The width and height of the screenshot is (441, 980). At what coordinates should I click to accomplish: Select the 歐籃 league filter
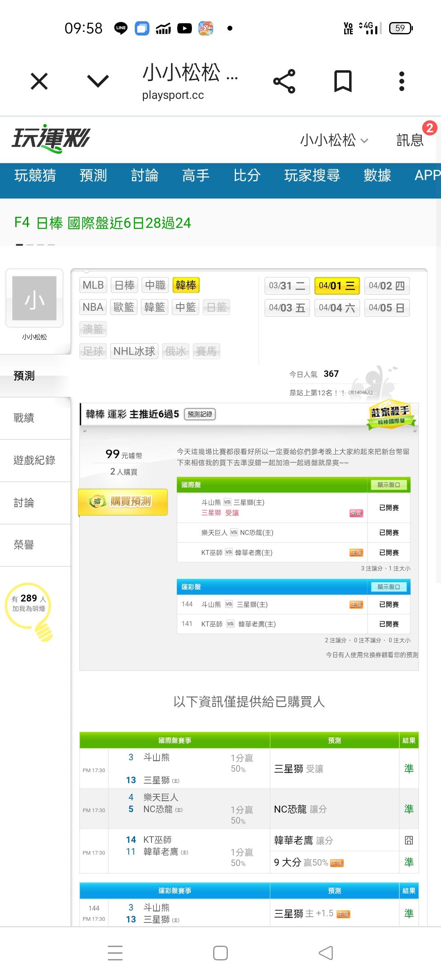[124, 307]
